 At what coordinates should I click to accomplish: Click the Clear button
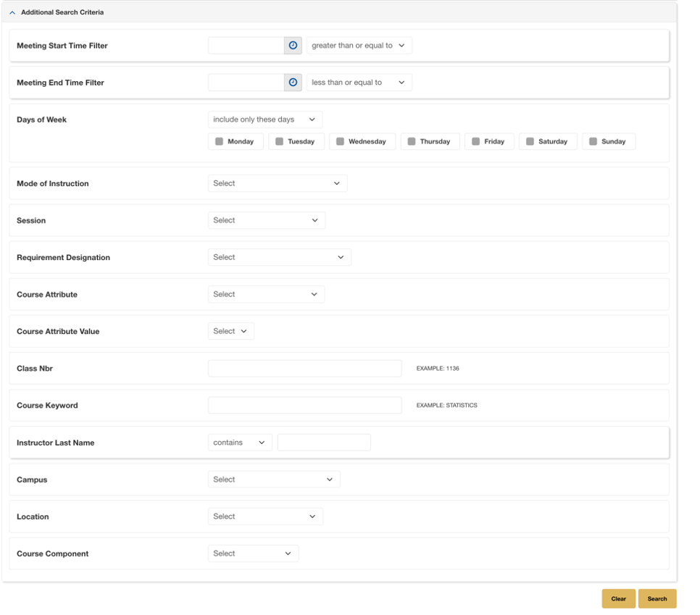coord(618,598)
